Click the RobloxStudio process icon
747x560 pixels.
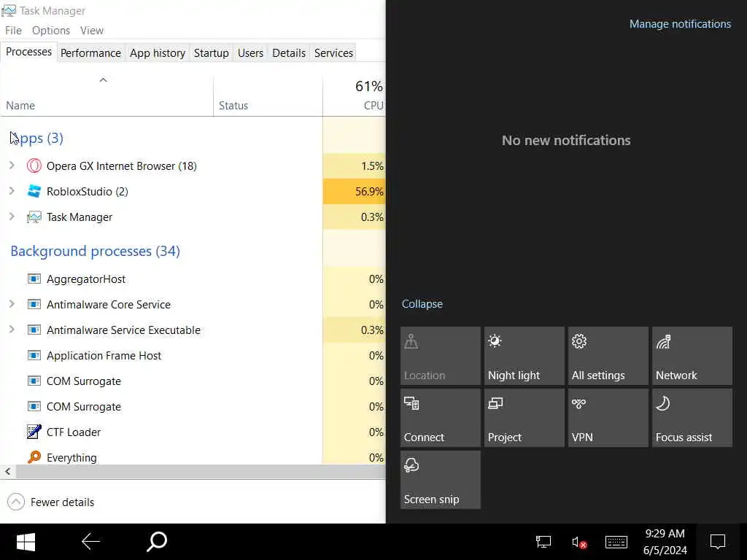[34, 192]
